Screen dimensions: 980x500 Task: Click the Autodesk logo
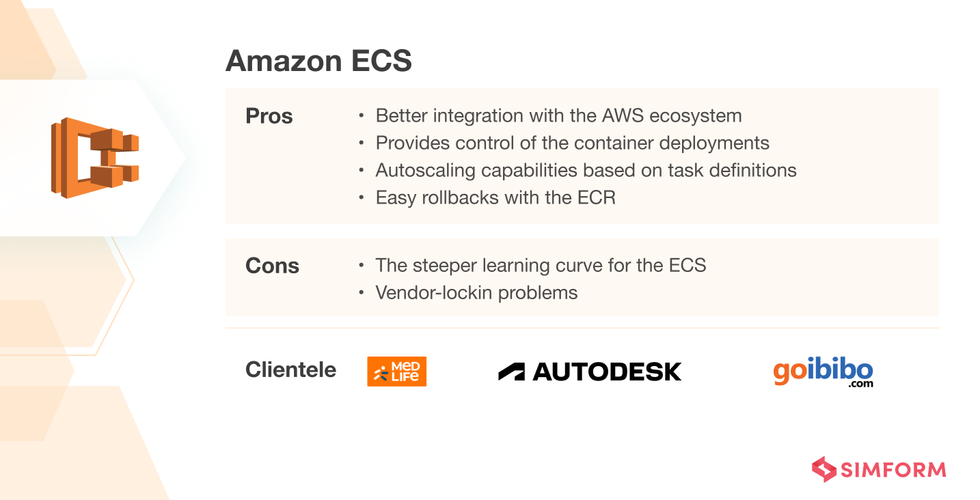(x=590, y=372)
